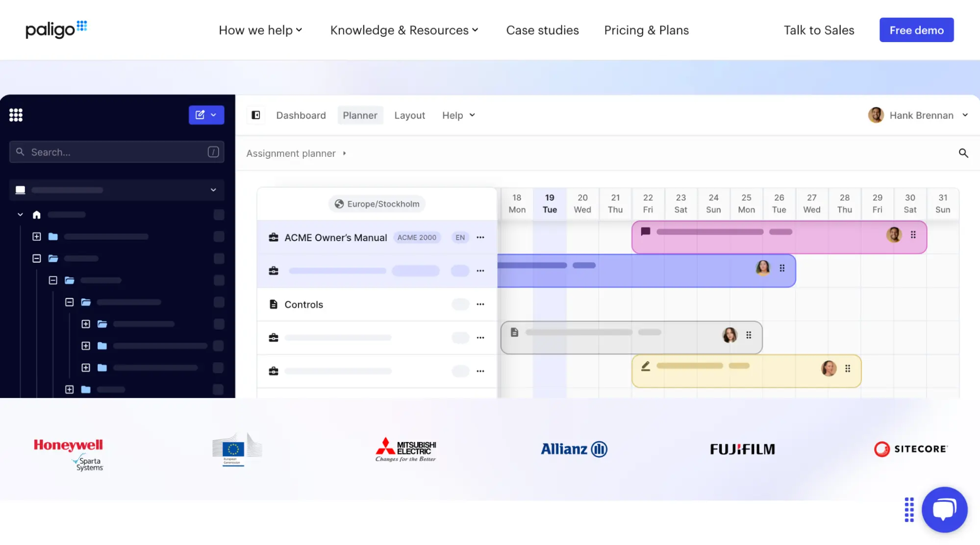Toggle the sidebar panel icon

[x=256, y=115]
